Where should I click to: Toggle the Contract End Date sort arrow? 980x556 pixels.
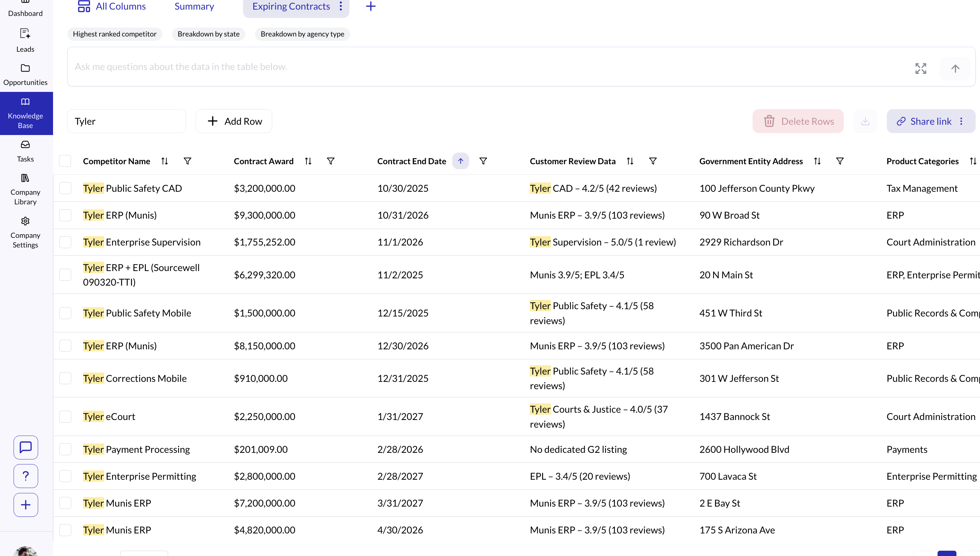460,161
